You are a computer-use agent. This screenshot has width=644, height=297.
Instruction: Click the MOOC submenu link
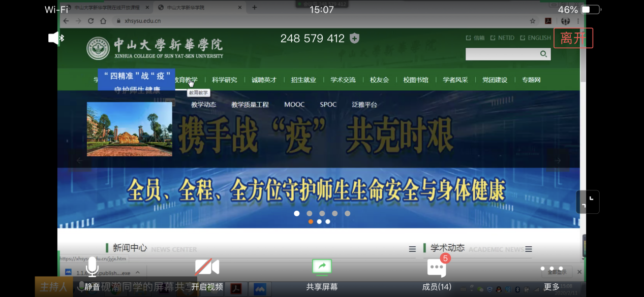pyautogui.click(x=294, y=105)
